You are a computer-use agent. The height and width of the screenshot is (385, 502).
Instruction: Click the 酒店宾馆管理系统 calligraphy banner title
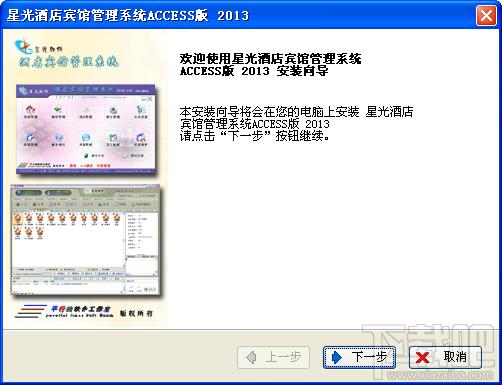tap(68, 62)
